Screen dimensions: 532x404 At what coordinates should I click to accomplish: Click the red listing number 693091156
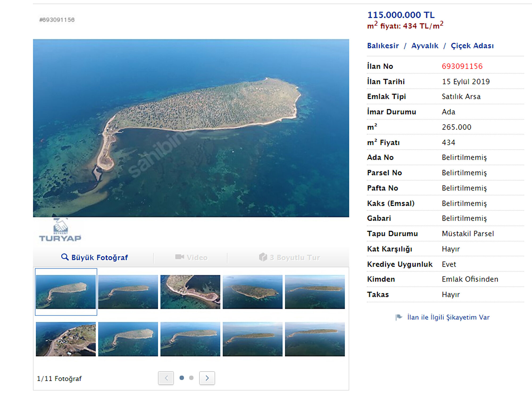pos(462,66)
